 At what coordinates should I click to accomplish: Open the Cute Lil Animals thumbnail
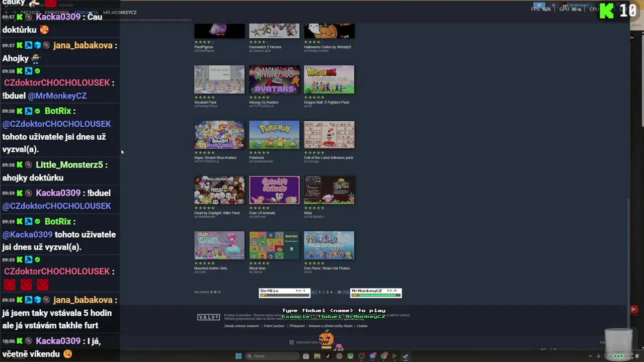click(274, 190)
